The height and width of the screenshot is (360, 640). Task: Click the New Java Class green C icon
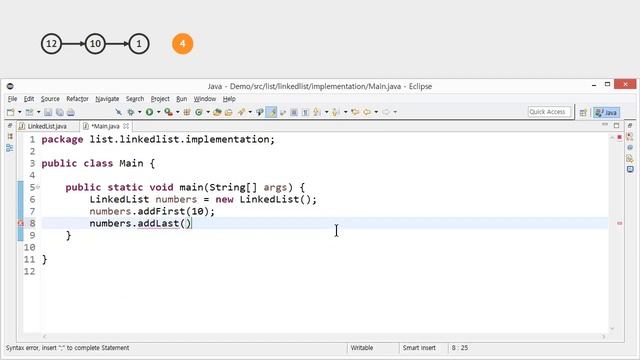(199, 112)
